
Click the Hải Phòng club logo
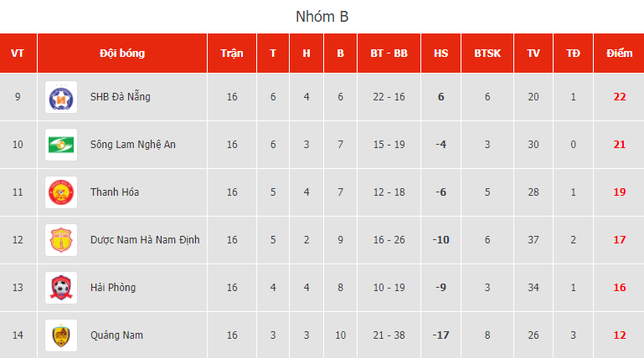[x=61, y=288]
